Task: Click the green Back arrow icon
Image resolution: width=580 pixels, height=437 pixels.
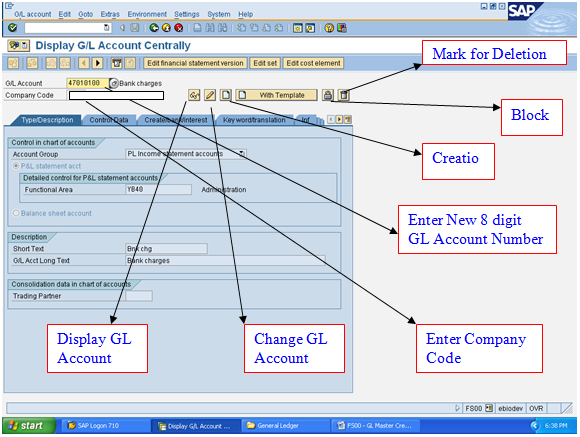Action: (154, 28)
